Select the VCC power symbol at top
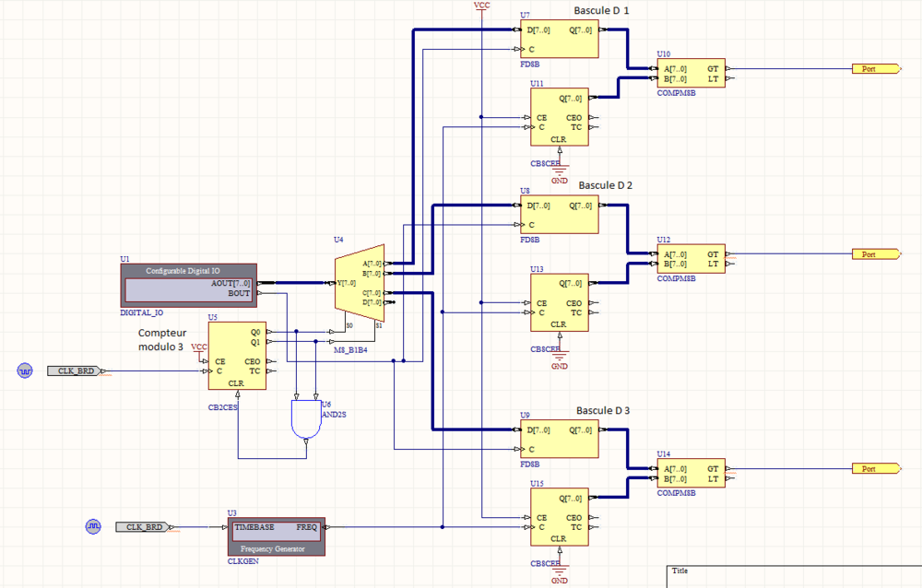This screenshot has height=588, width=922. [x=482, y=6]
